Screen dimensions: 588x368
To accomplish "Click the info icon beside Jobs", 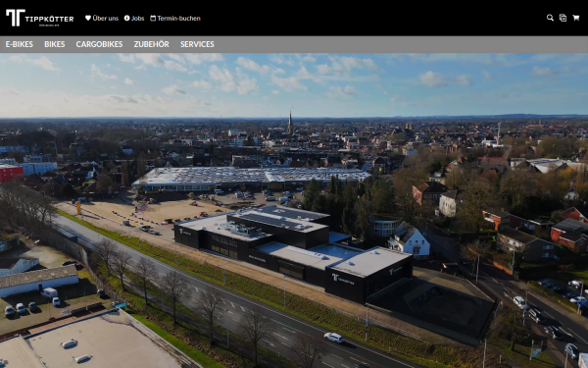I will point(126,18).
